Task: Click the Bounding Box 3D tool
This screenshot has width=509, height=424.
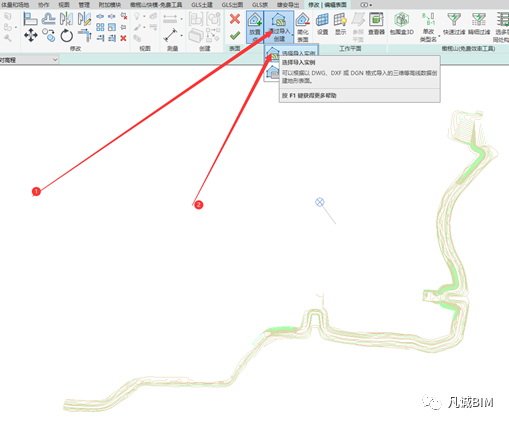Action: [402, 23]
